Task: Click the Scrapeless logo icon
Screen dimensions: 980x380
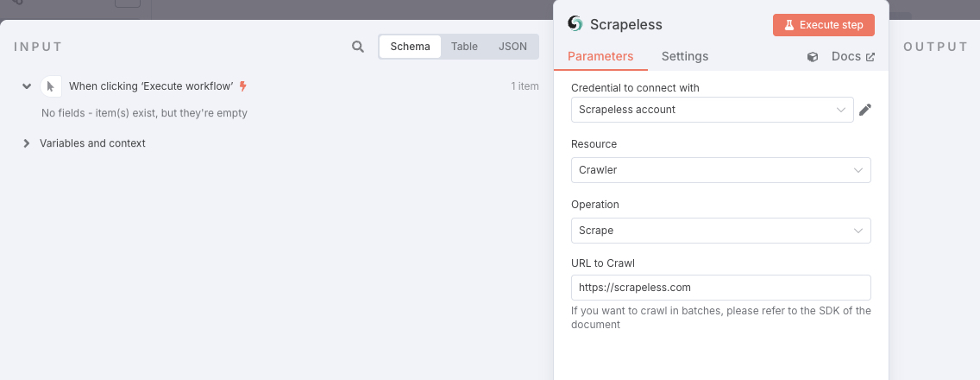Action: (x=575, y=24)
